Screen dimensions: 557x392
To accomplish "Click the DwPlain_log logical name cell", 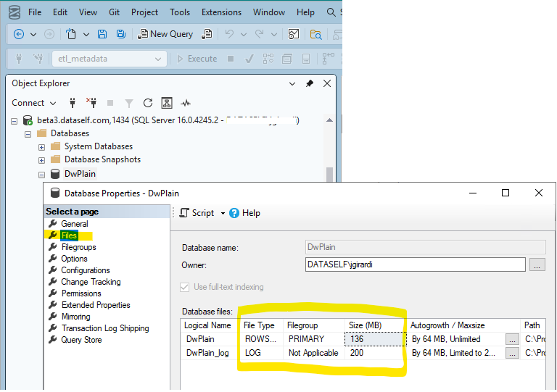I will tap(209, 353).
